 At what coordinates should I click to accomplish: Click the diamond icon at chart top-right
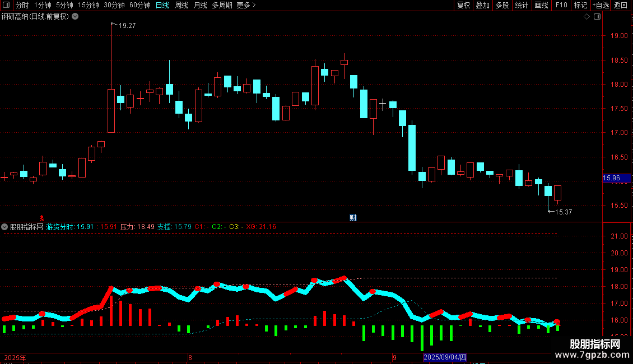pyautogui.click(x=587, y=17)
